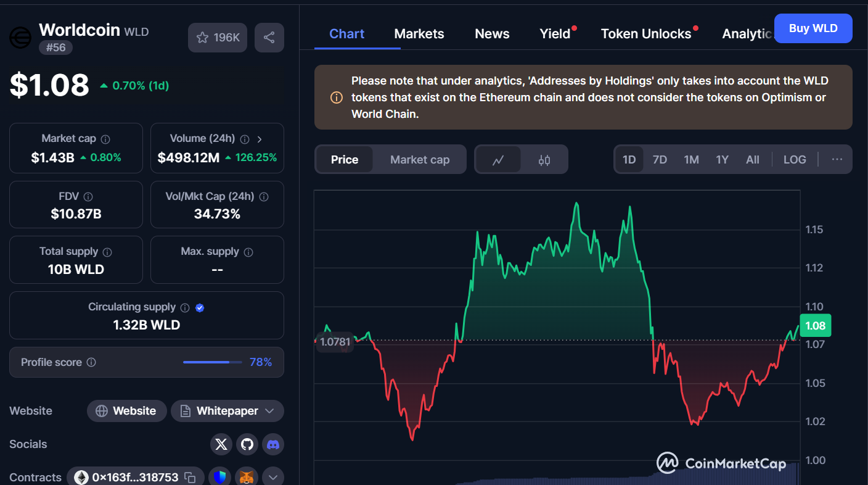Copy the contract address icon

point(190,478)
